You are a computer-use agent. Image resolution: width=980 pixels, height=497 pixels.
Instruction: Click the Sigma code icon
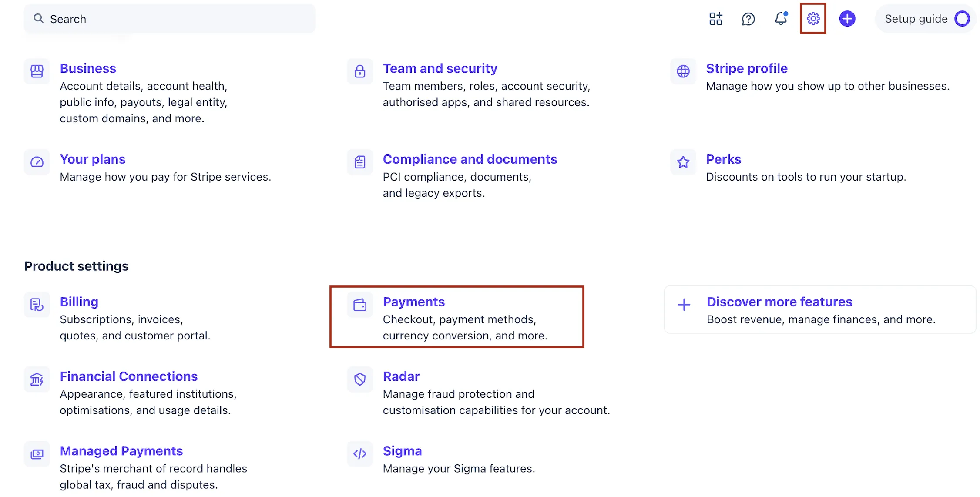pos(359,454)
